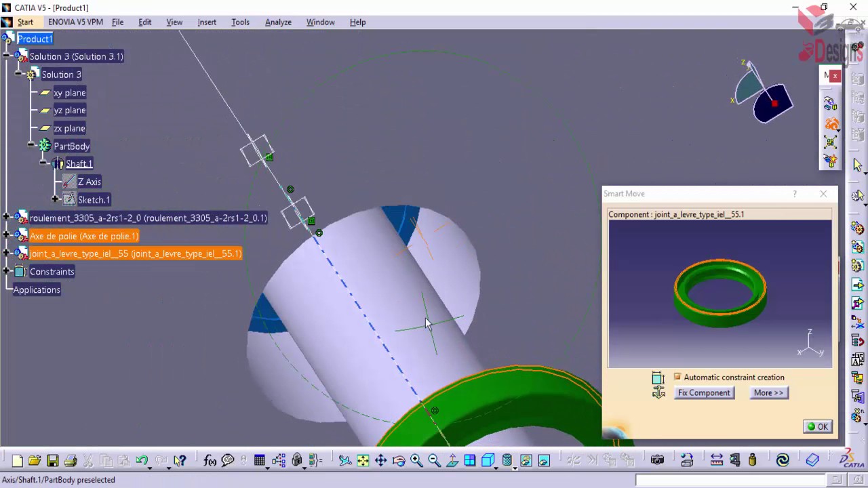Open the Insert menu
The height and width of the screenshot is (488, 868).
pyautogui.click(x=207, y=22)
